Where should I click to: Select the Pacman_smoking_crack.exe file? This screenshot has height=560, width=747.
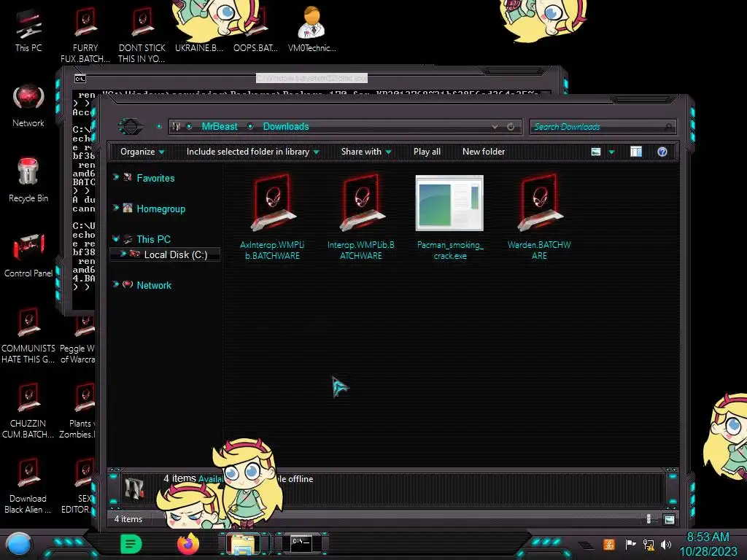pos(449,217)
